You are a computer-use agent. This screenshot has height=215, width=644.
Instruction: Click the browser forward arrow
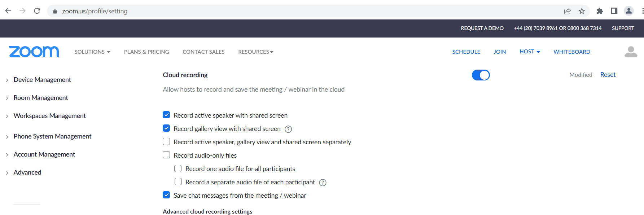tap(22, 11)
